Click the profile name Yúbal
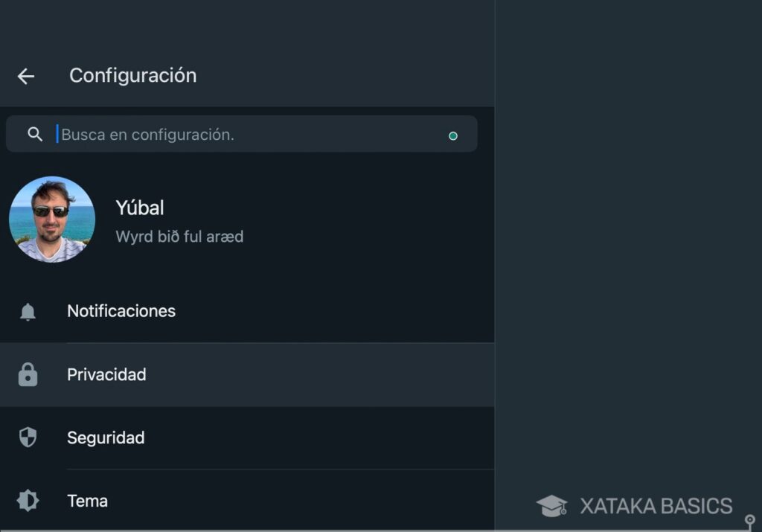 point(140,208)
